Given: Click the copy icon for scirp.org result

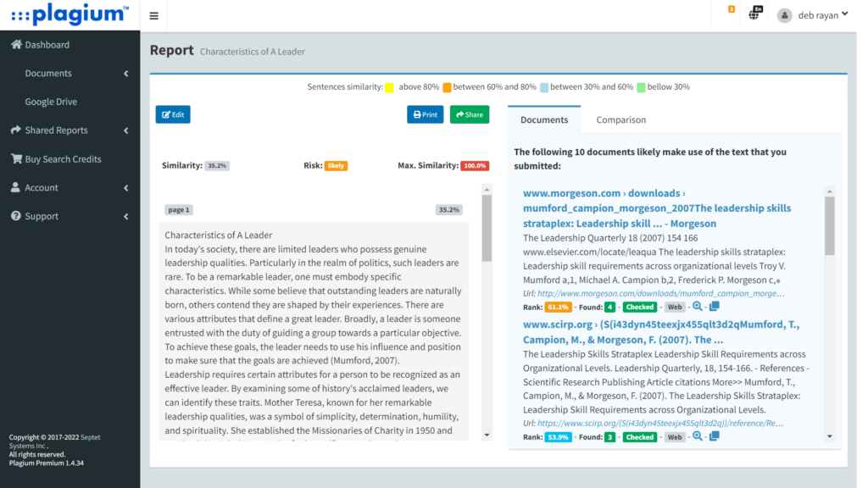Looking at the screenshot, I should coord(714,436).
